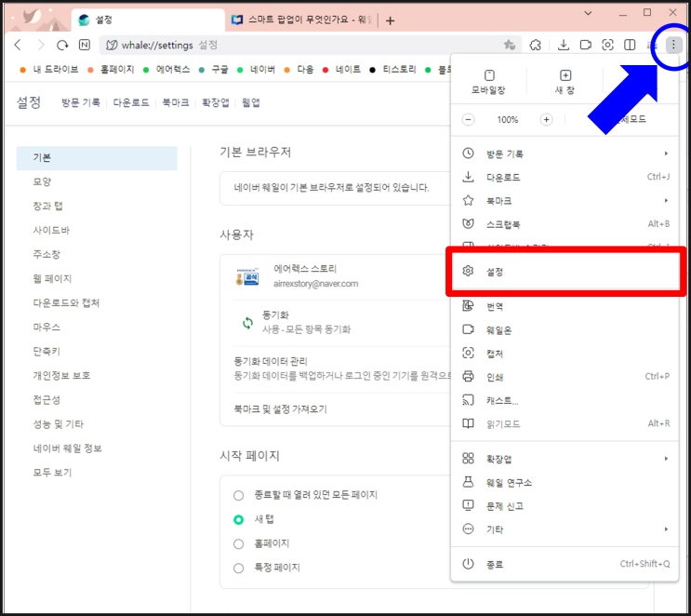Go to 다운로드 header link
This screenshot has width=691, height=616.
pos(131,102)
